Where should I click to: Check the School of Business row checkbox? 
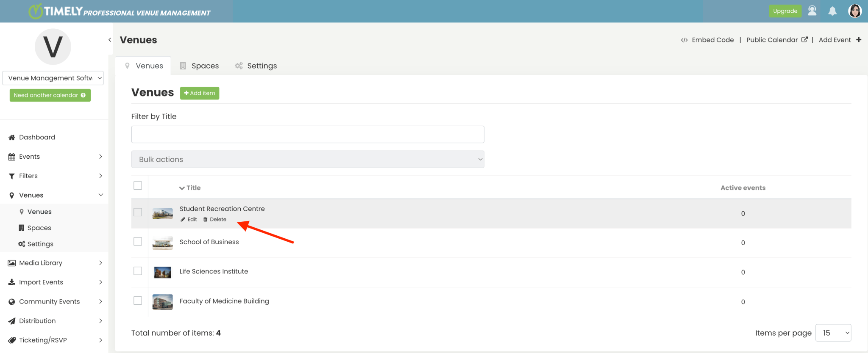[x=138, y=241]
